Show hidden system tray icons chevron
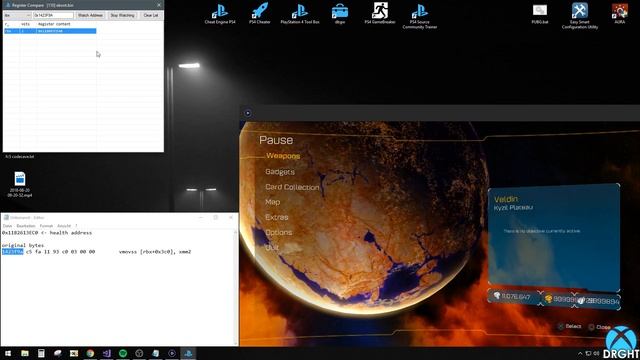Screen dimensions: 640x360 [580, 353]
